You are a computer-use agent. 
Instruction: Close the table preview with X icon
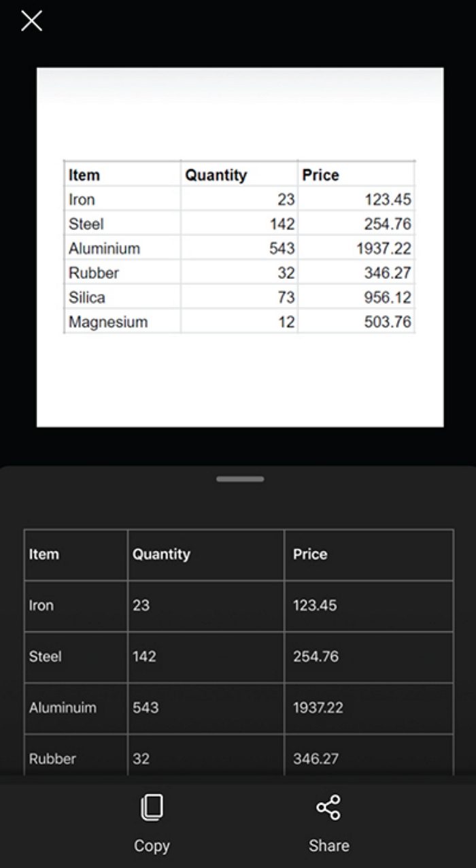[31, 21]
